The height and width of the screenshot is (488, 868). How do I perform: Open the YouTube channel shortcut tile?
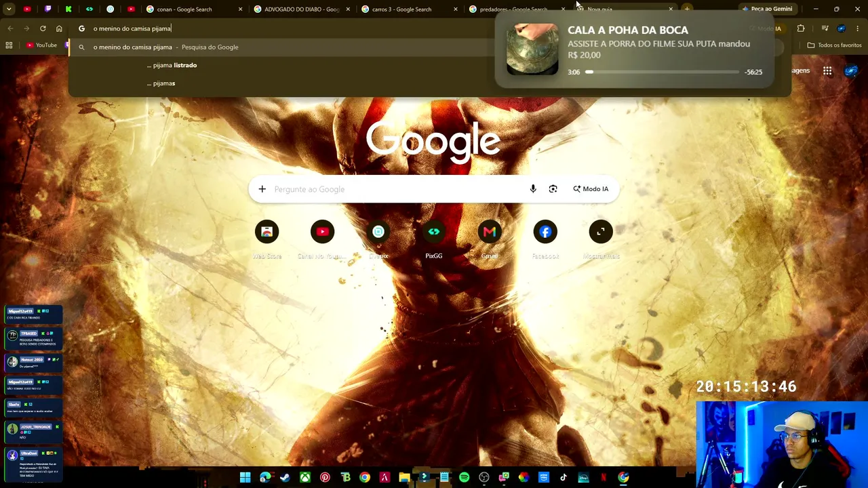coord(322,232)
